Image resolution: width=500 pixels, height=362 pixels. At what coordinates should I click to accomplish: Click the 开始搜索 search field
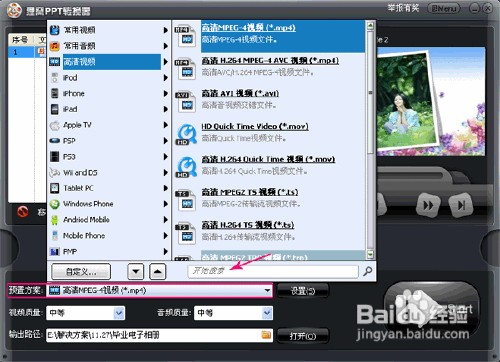[x=273, y=271]
